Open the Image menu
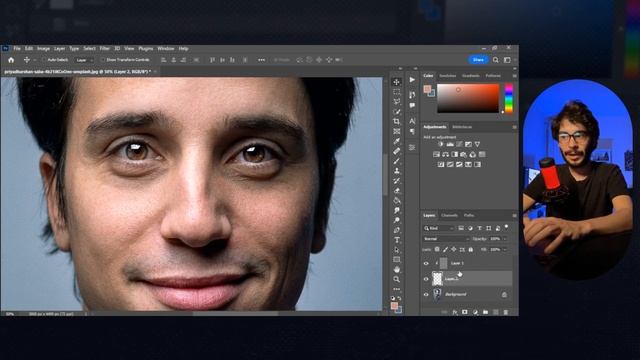 point(43,49)
